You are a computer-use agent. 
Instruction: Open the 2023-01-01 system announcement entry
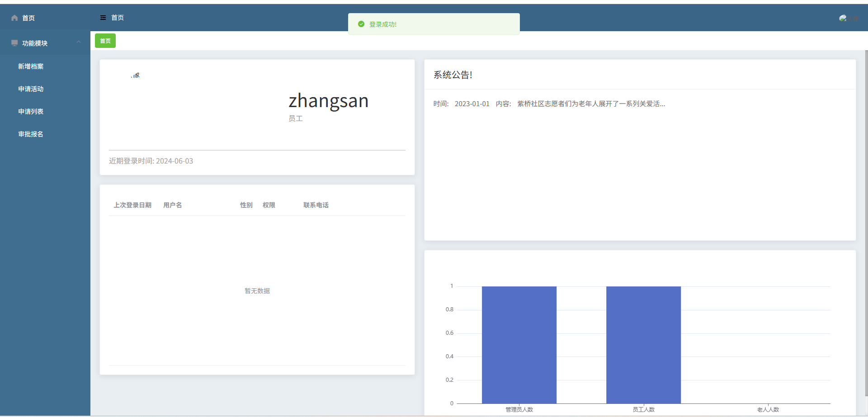point(549,104)
